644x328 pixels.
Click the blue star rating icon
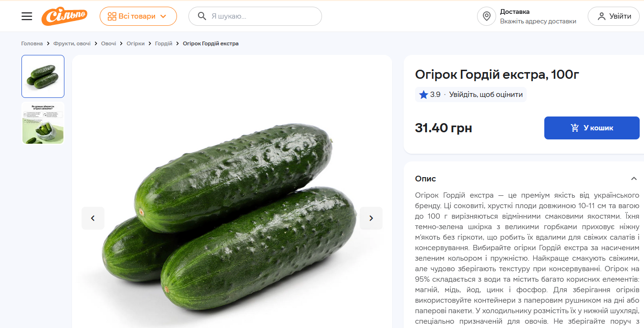pyautogui.click(x=423, y=95)
